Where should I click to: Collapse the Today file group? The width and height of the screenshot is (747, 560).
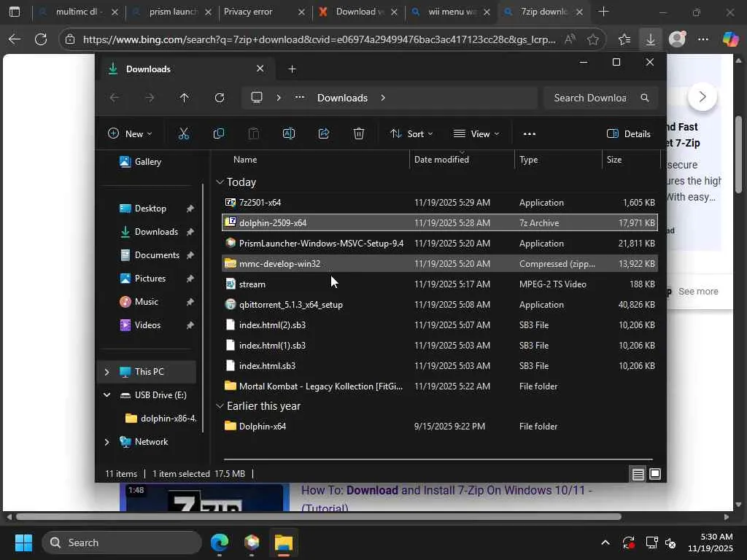(220, 182)
